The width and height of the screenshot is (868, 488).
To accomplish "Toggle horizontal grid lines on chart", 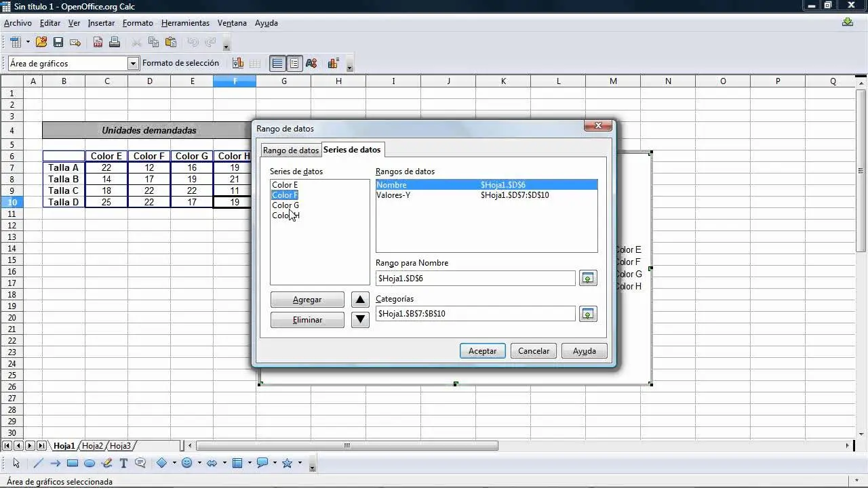I will point(277,63).
